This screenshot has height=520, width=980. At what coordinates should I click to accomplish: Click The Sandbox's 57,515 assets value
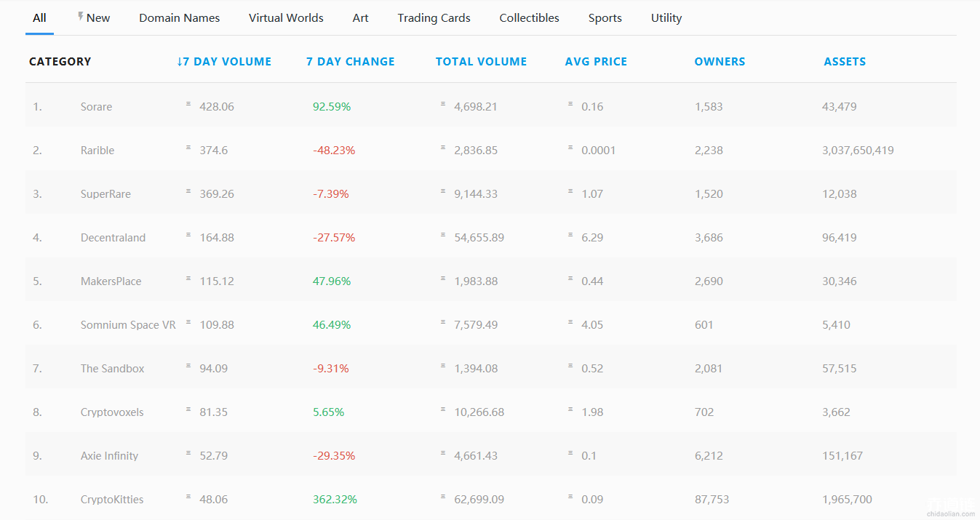tap(839, 369)
